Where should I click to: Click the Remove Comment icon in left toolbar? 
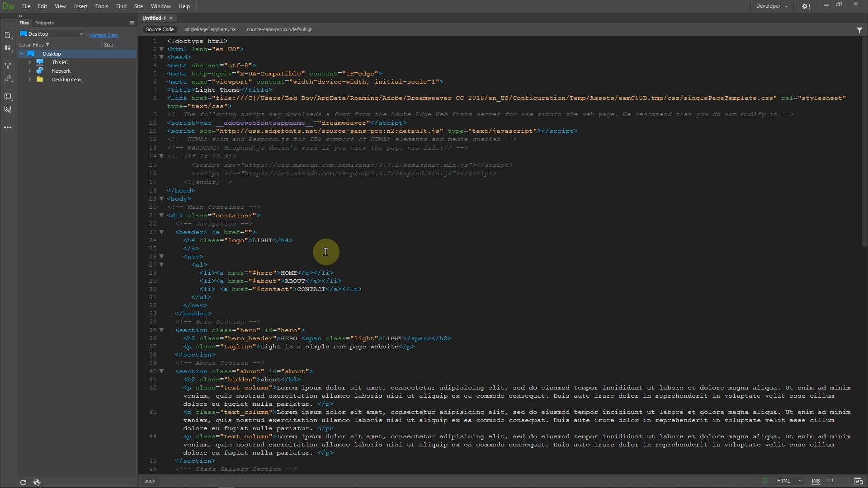(x=8, y=109)
